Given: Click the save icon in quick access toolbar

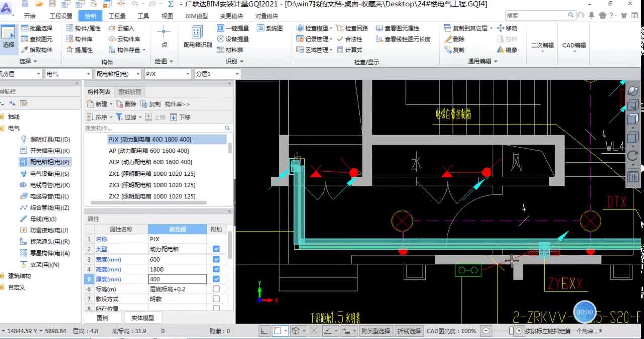Looking at the screenshot, I should point(52,4).
